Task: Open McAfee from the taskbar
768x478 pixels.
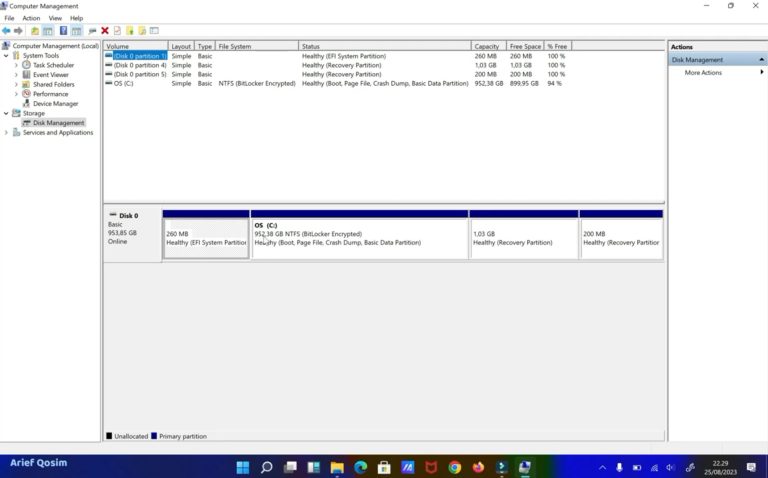Action: point(431,467)
